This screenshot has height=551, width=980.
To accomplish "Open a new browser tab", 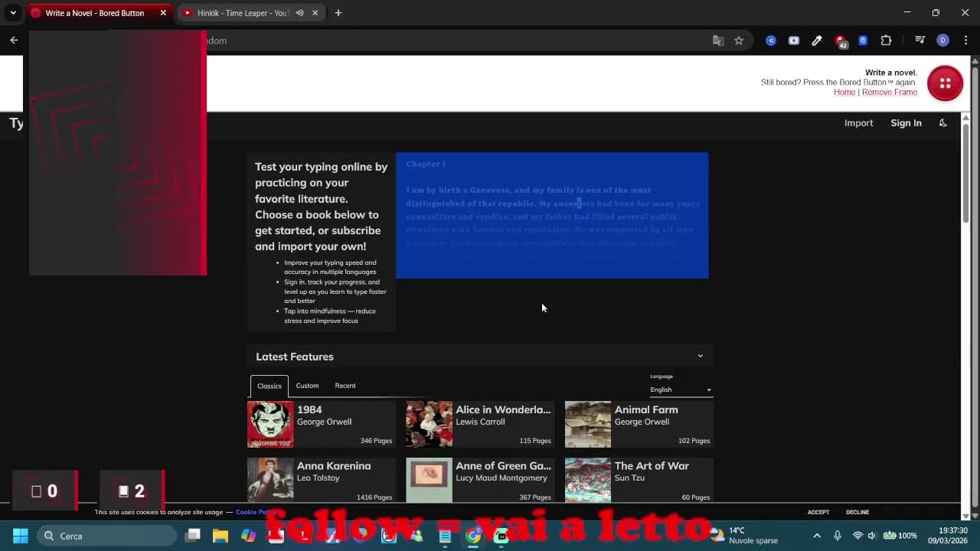I will pyautogui.click(x=338, y=13).
